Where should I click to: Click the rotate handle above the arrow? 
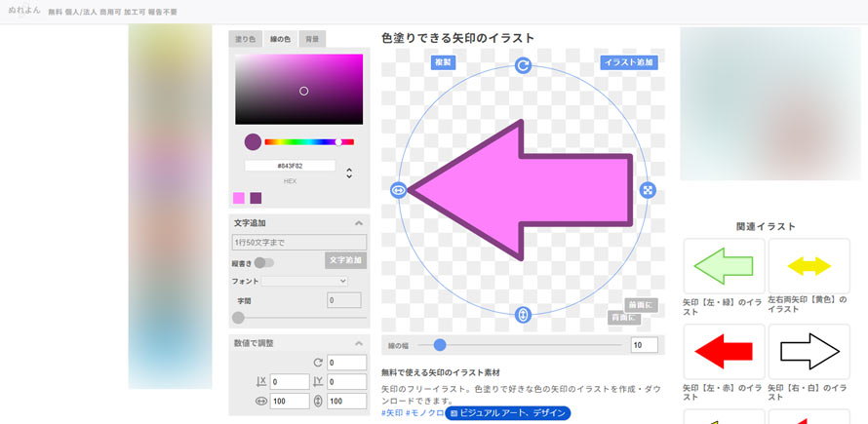coord(523,65)
